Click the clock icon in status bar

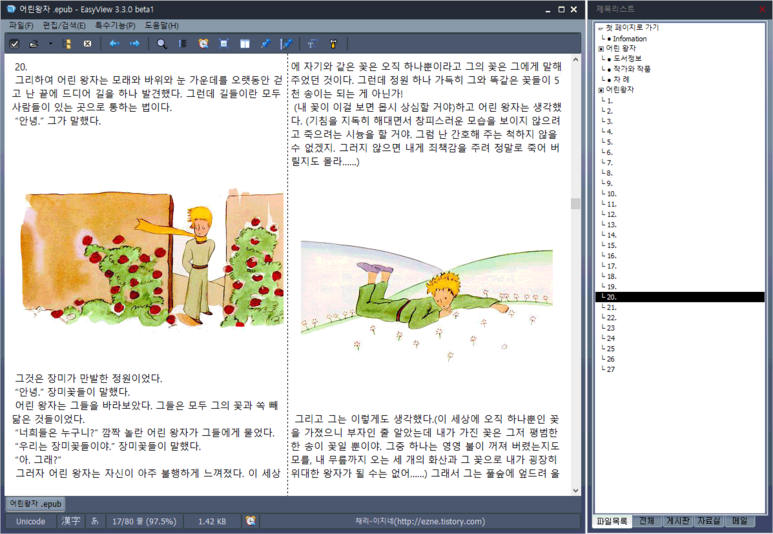(x=250, y=521)
